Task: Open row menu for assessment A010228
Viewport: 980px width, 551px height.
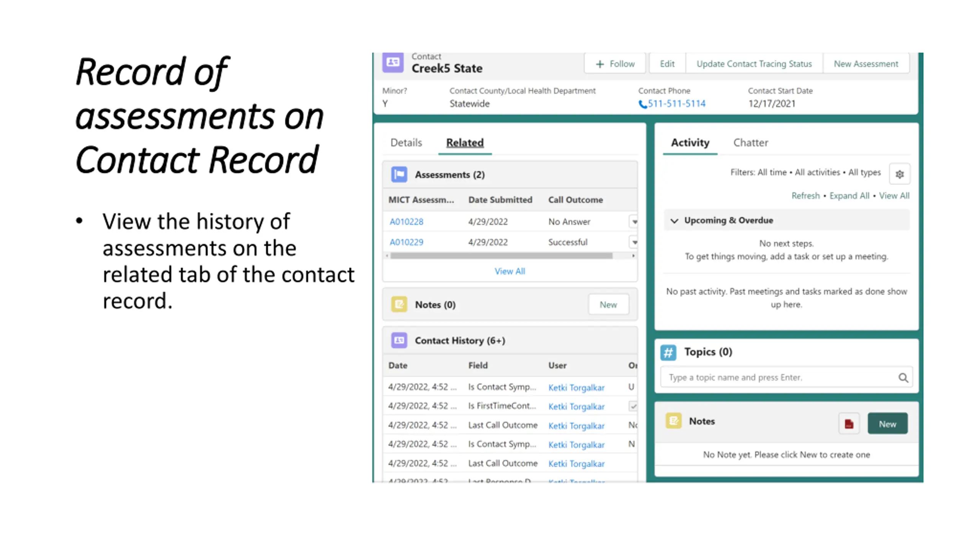Action: (x=634, y=222)
